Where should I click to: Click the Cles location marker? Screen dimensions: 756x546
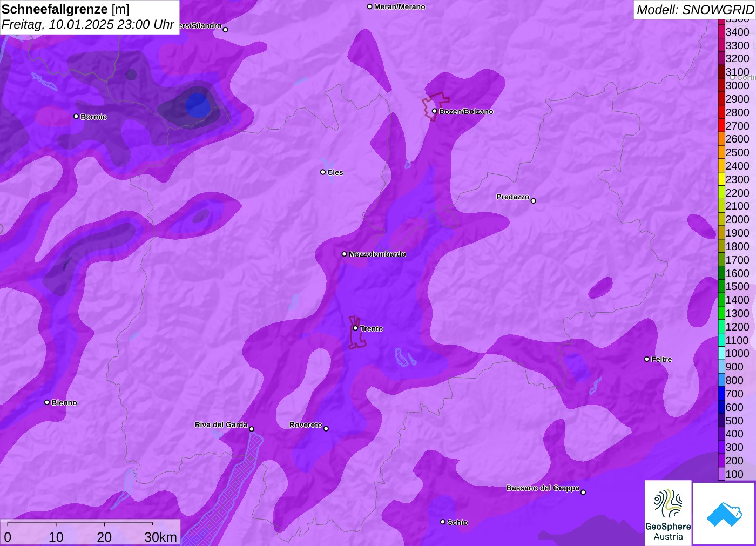pos(323,172)
